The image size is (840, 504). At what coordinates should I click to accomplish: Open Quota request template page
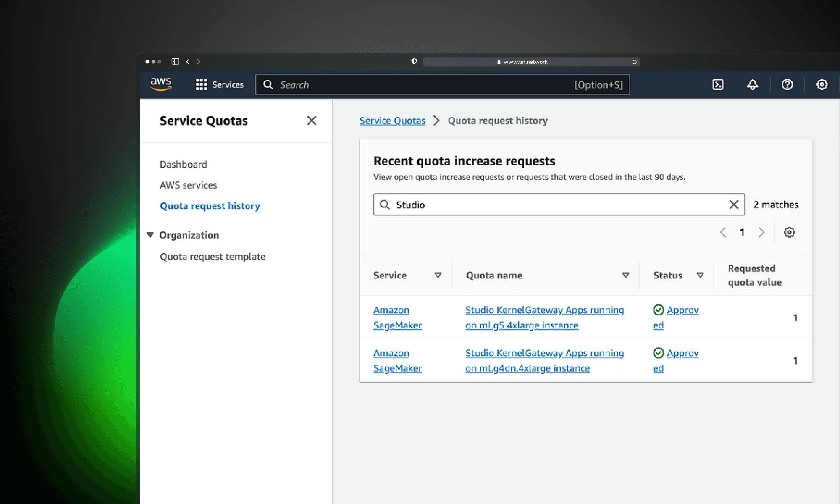[x=213, y=257]
